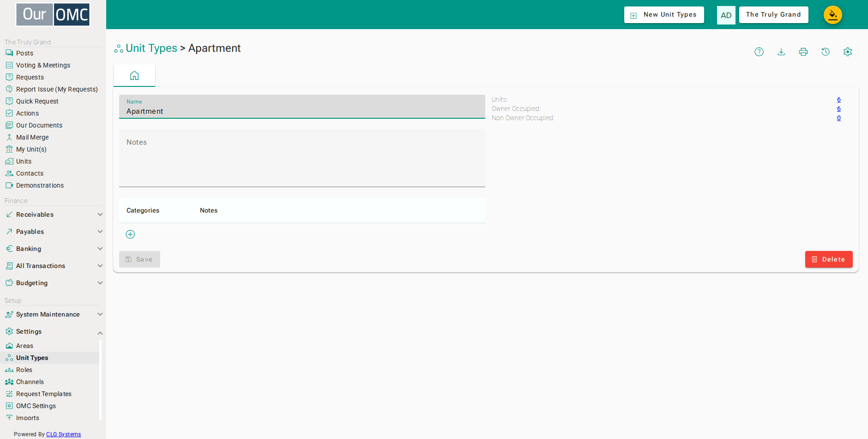Open Contacts in the sidebar
868x439 pixels.
pos(30,173)
